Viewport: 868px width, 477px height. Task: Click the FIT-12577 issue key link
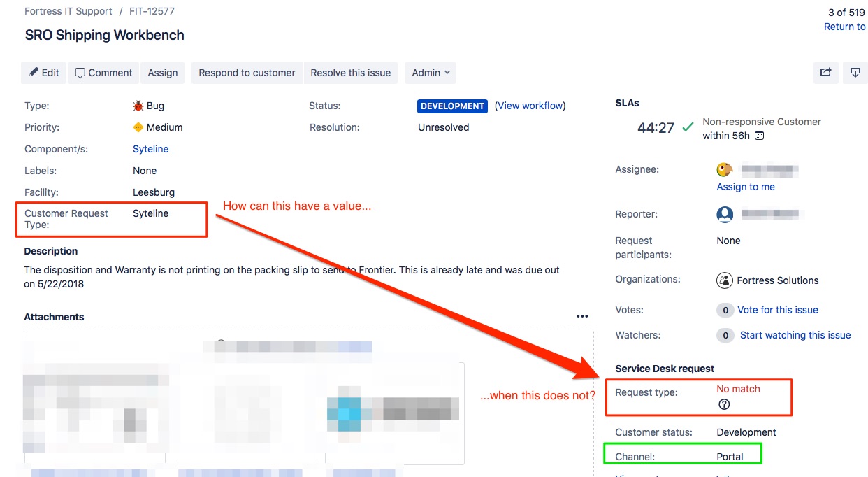152,12
